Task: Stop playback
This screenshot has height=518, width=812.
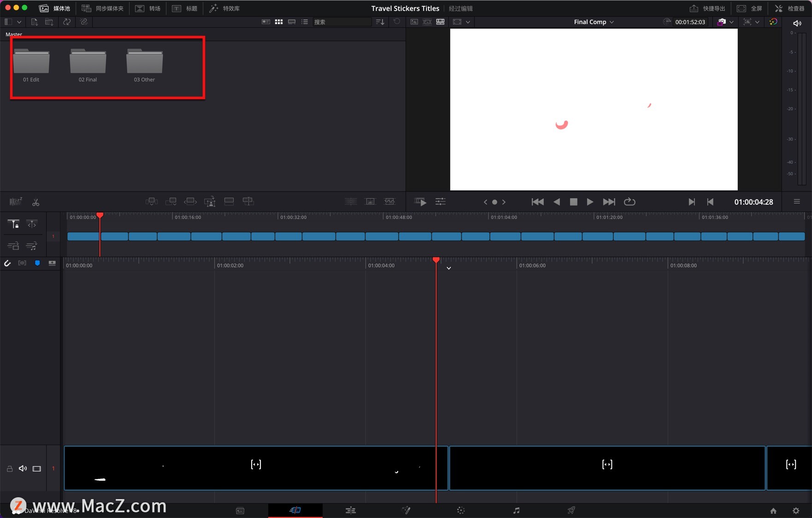Action: (573, 202)
